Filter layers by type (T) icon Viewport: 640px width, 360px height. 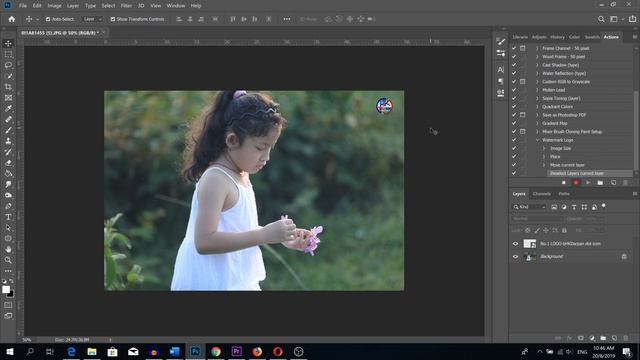point(574,207)
